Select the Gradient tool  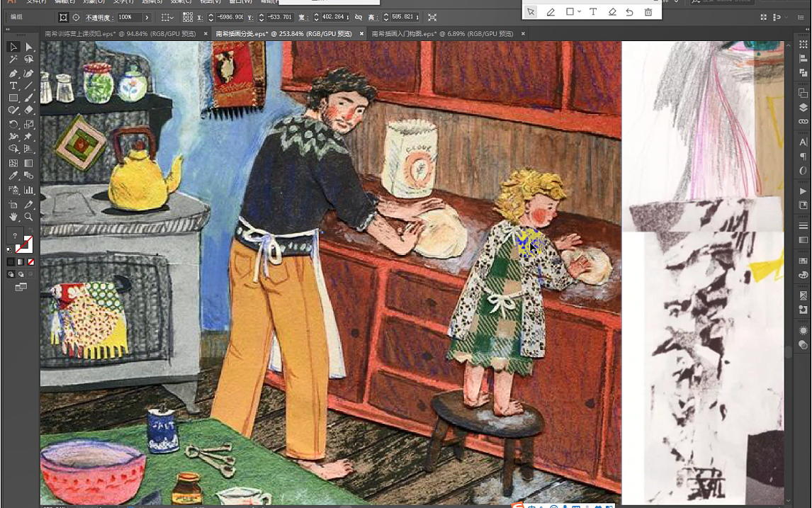pos(28,163)
